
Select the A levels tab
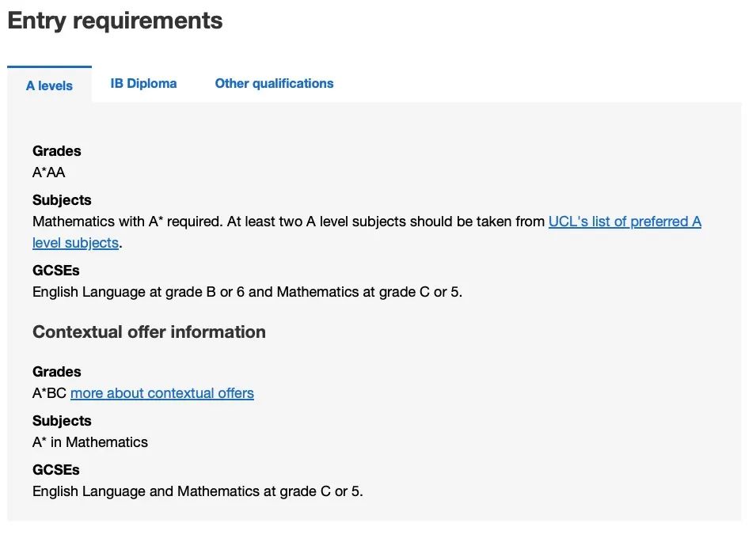(49, 85)
